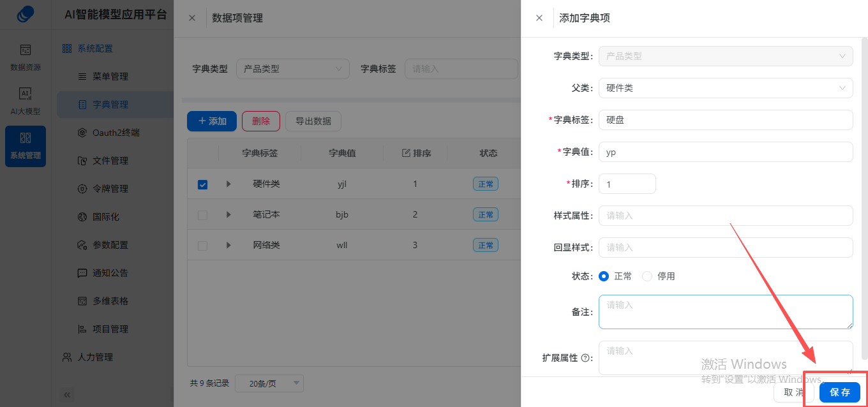Click the 排序 number field
The width and height of the screenshot is (868, 407).
click(x=627, y=184)
